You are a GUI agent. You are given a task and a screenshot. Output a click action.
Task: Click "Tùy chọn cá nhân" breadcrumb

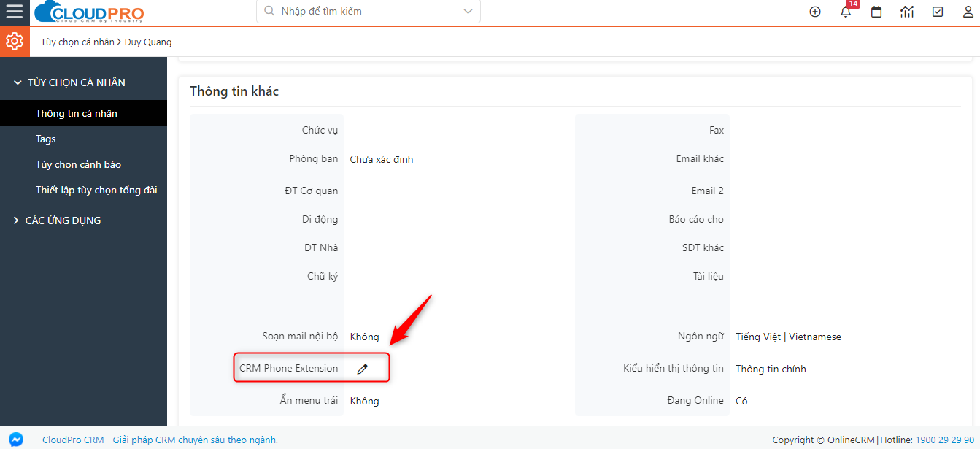(77, 42)
